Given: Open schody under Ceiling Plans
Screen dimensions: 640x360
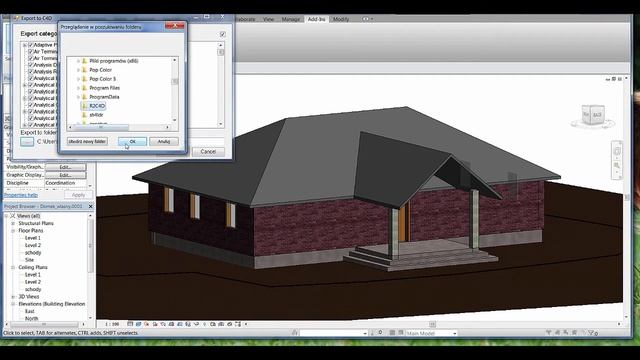Looking at the screenshot, I should (33, 289).
